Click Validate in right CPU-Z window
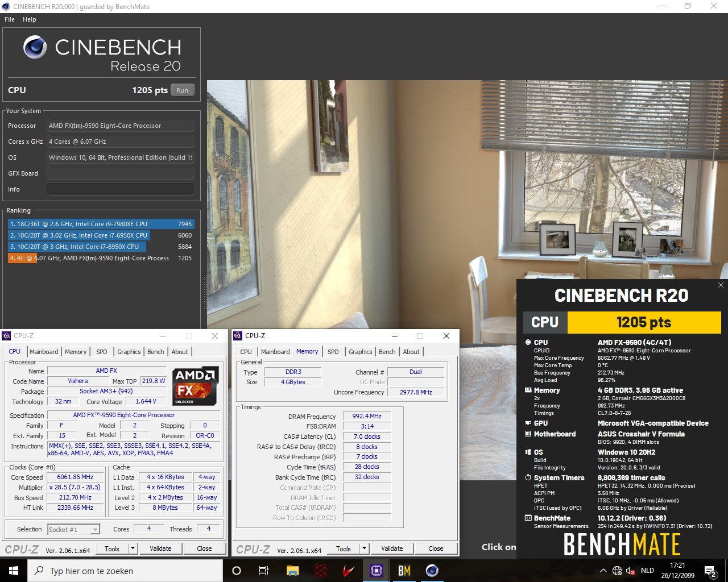The height and width of the screenshot is (582, 728). click(x=392, y=548)
